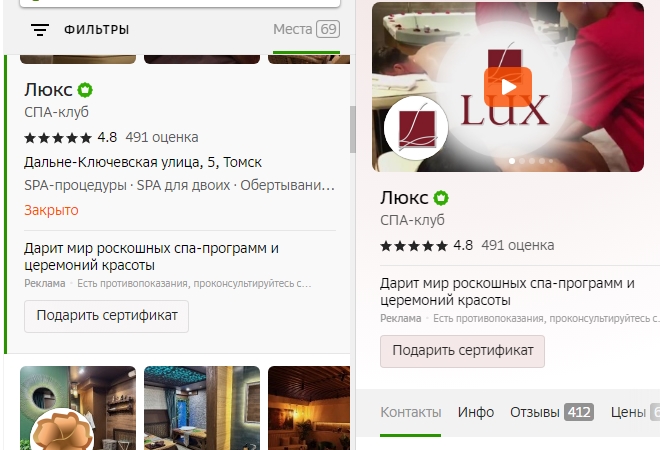Play the Lux spa video
Image resolution: width=660 pixels, height=450 pixels.
click(508, 87)
